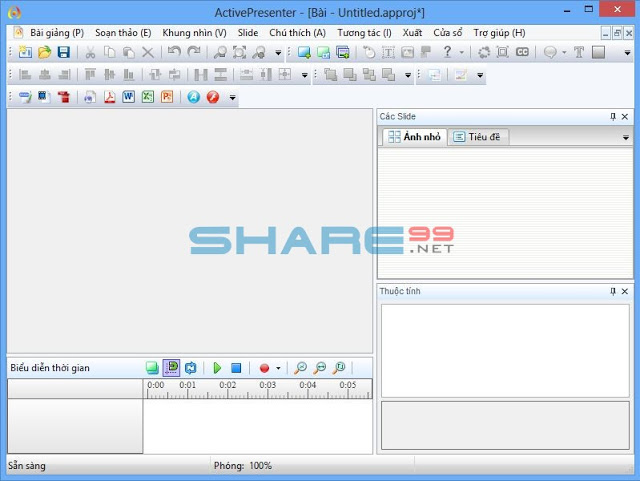Open the Chú thích (A) menu

298,33
